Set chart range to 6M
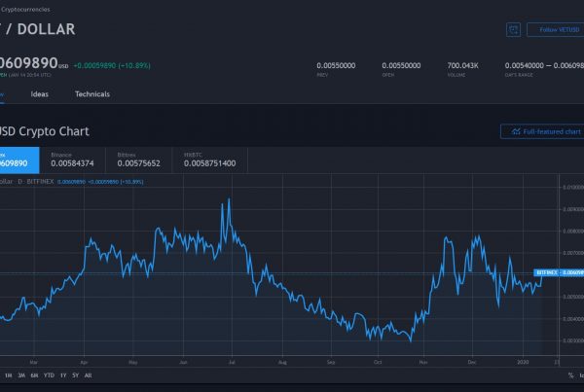Image resolution: width=584 pixels, height=392 pixels. (x=34, y=375)
